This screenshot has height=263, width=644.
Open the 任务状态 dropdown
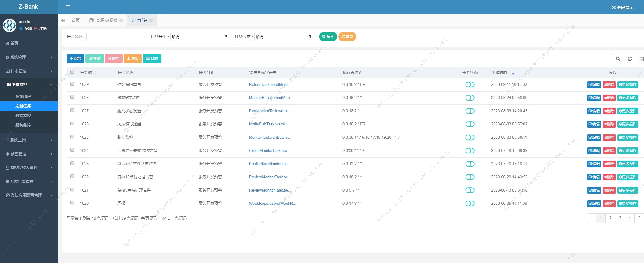pyautogui.click(x=284, y=37)
